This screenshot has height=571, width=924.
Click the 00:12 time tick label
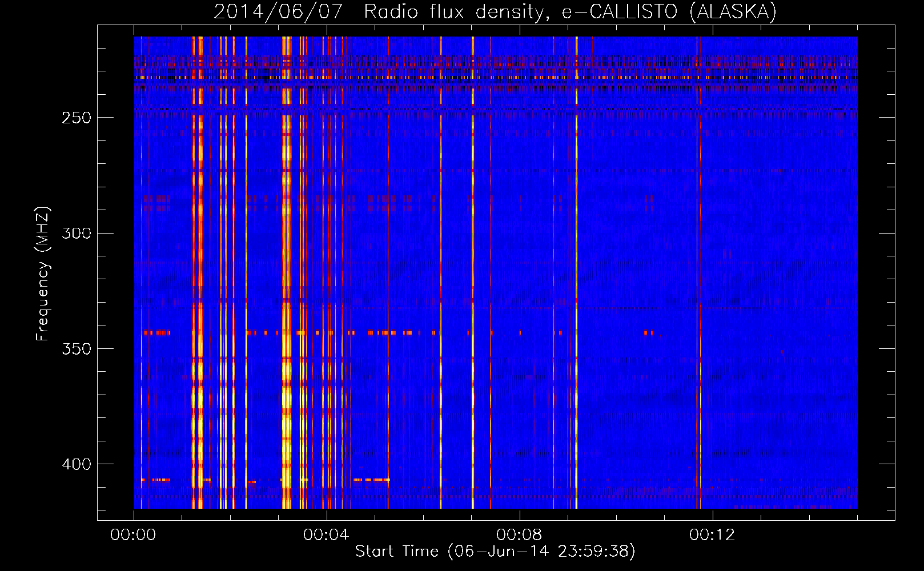click(712, 534)
